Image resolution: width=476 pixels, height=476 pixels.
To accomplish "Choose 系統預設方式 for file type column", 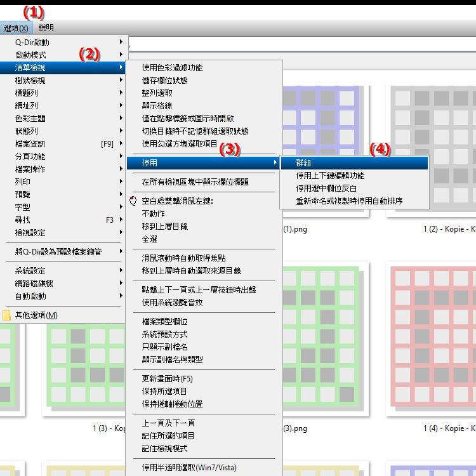I will (204, 334).
